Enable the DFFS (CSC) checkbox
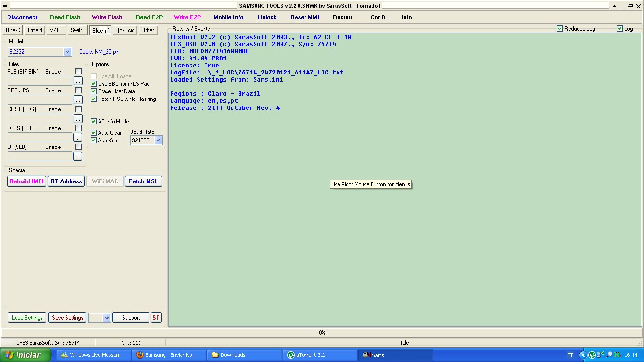This screenshot has width=644, height=362. pyautogui.click(x=78, y=128)
